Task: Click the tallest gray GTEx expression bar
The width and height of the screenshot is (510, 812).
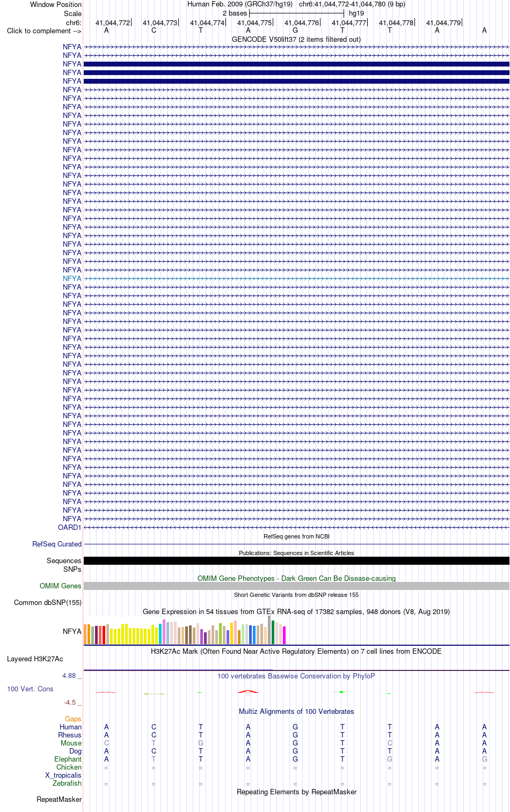Action: click(x=269, y=630)
